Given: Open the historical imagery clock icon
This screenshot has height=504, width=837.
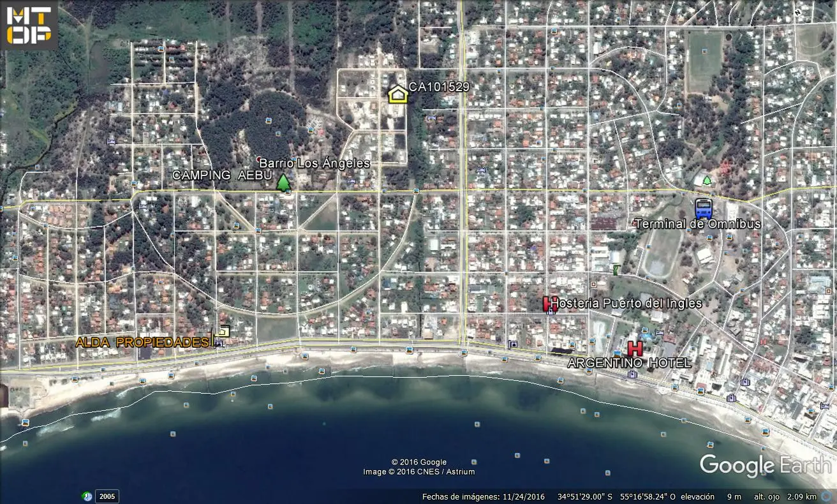Looking at the screenshot, I should (87, 496).
